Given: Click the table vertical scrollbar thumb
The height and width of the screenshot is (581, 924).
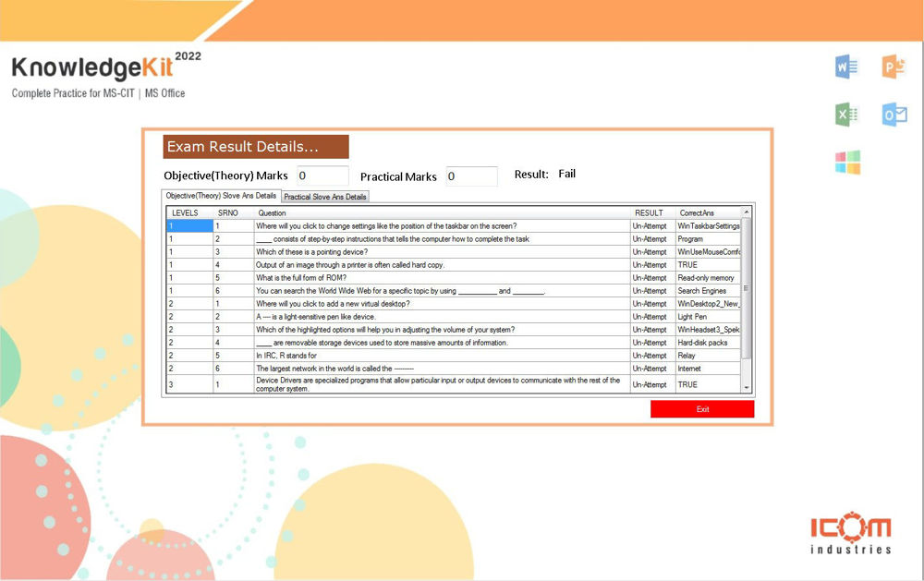Looking at the screenshot, I should point(746,288).
